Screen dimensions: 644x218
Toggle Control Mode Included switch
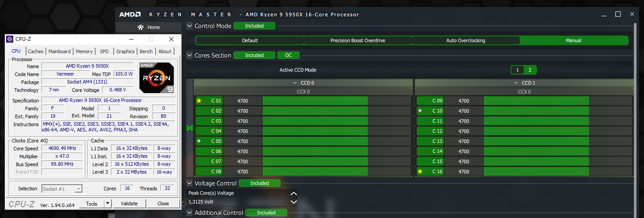tap(254, 26)
